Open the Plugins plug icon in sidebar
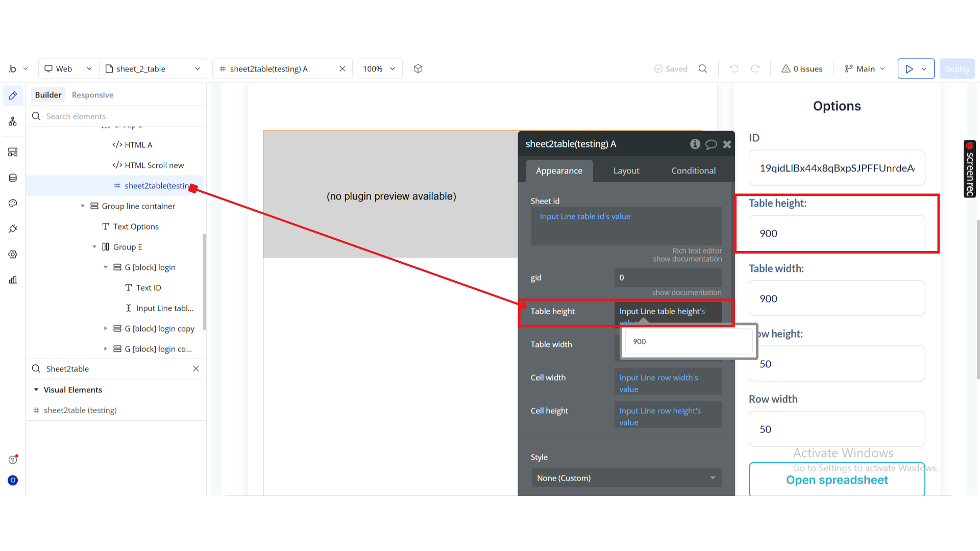980x551 pixels. coord(13,229)
